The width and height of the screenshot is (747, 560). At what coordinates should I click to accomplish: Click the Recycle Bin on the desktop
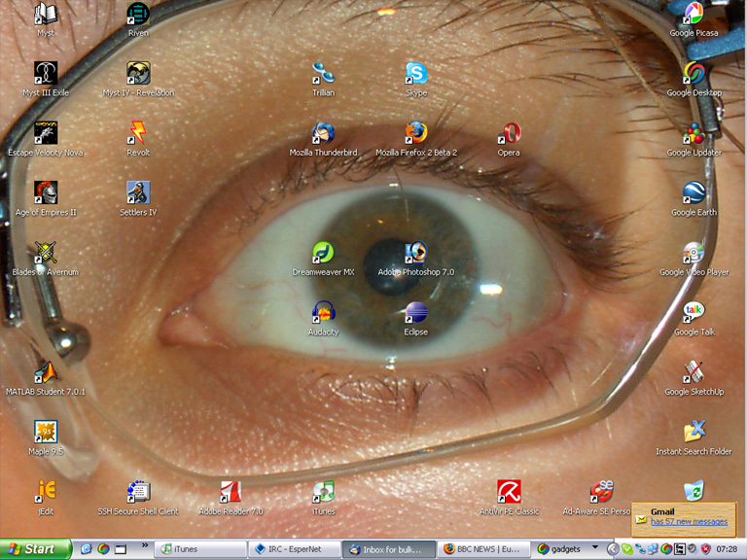694,490
